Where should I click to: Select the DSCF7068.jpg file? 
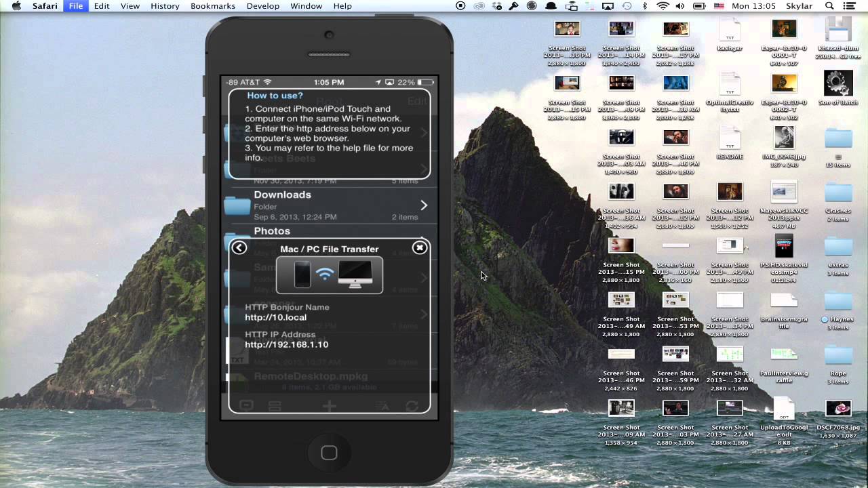pyautogui.click(x=838, y=409)
